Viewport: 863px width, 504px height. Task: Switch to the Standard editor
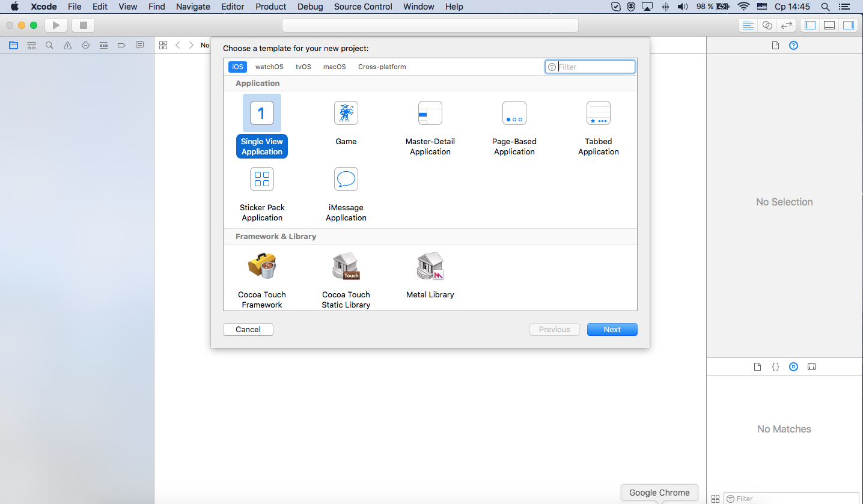coord(748,25)
